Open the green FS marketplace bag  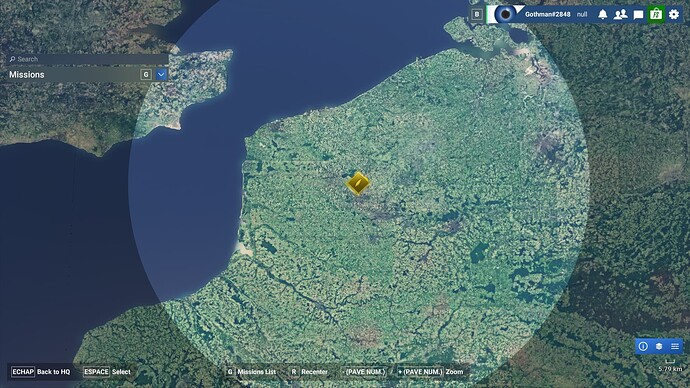[656, 15]
